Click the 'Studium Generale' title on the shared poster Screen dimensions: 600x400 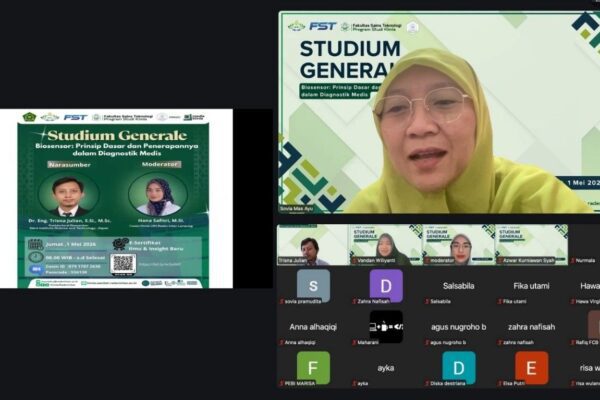(117, 135)
